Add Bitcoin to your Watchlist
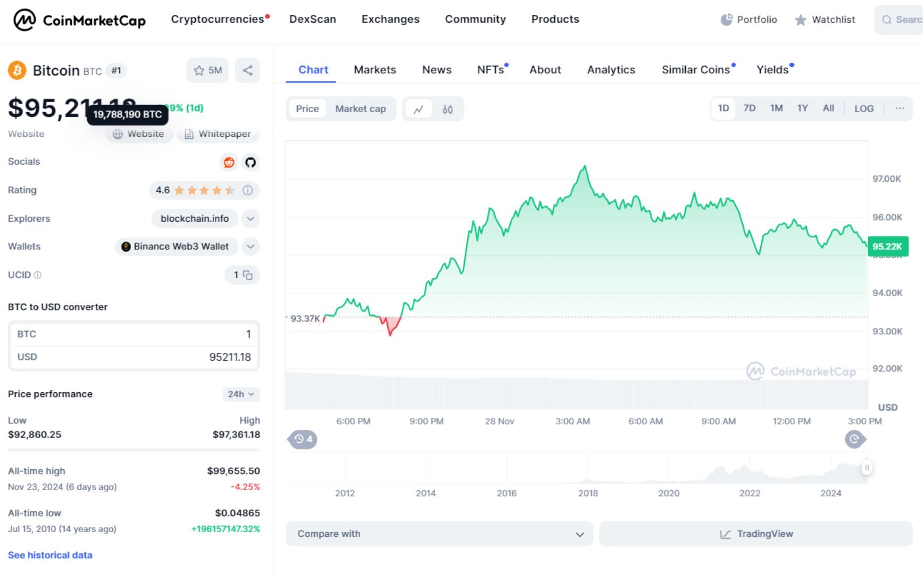The image size is (924, 573). (207, 70)
